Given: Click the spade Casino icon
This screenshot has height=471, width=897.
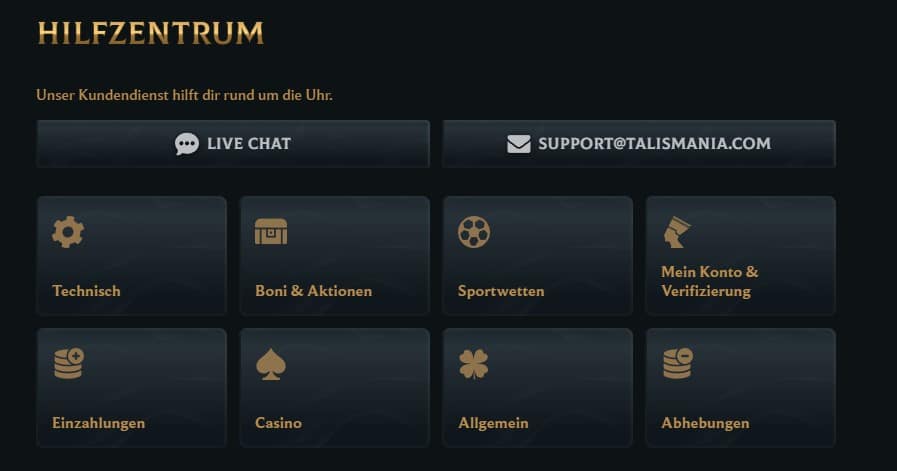Looking at the screenshot, I should pos(271,364).
